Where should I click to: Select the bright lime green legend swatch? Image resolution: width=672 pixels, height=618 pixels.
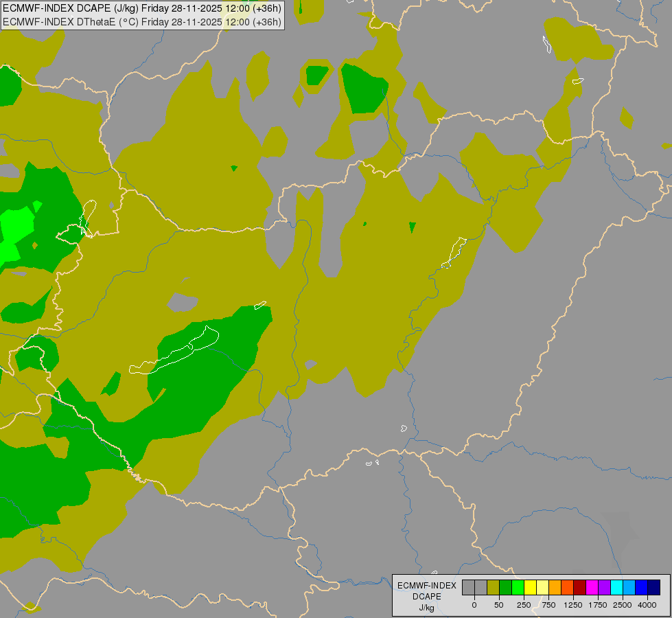(518, 588)
